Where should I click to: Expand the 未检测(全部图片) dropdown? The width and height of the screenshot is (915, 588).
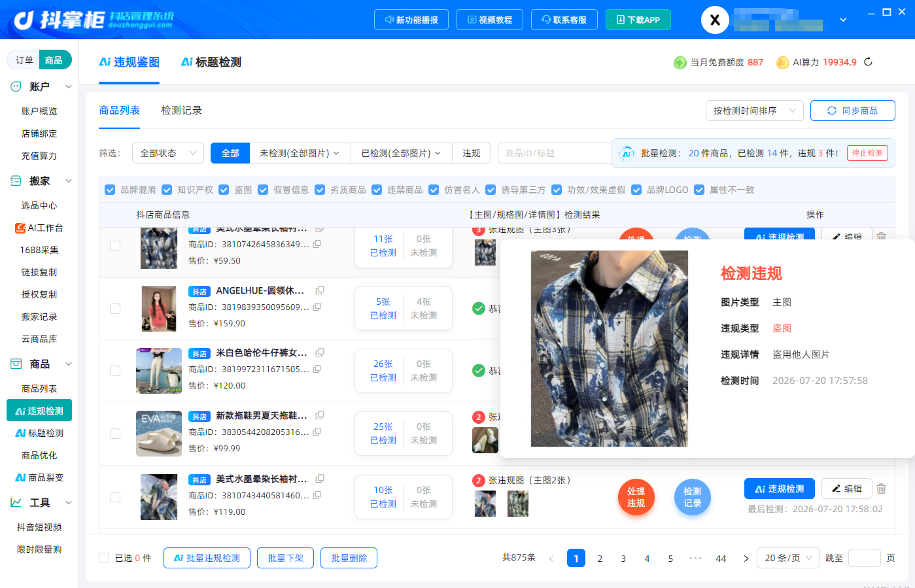[x=300, y=153]
